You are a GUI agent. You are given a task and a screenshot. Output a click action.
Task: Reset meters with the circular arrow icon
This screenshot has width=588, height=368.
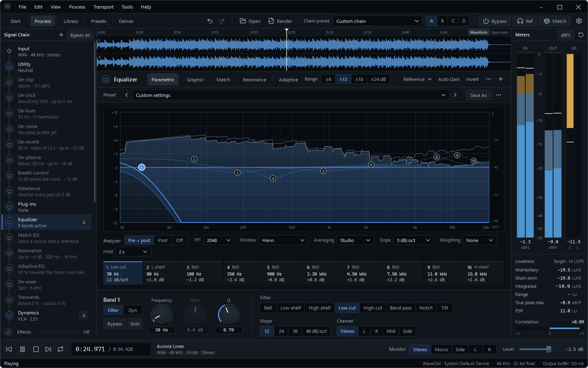[x=581, y=35]
